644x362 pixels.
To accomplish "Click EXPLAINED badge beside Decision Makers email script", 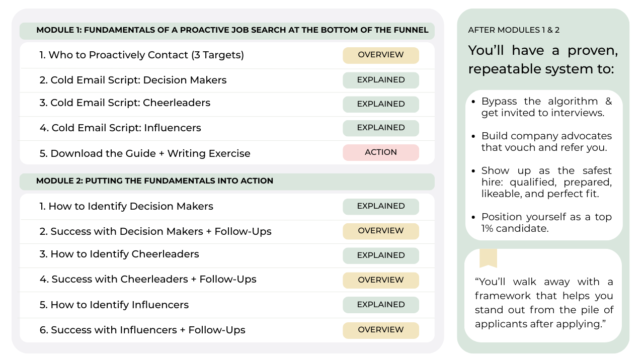I will point(381,80).
